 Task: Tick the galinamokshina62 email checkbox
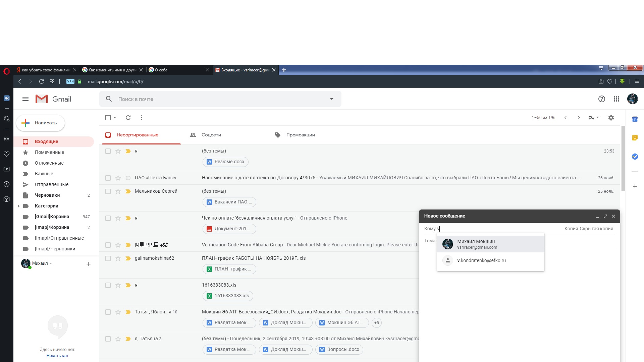[108, 258]
